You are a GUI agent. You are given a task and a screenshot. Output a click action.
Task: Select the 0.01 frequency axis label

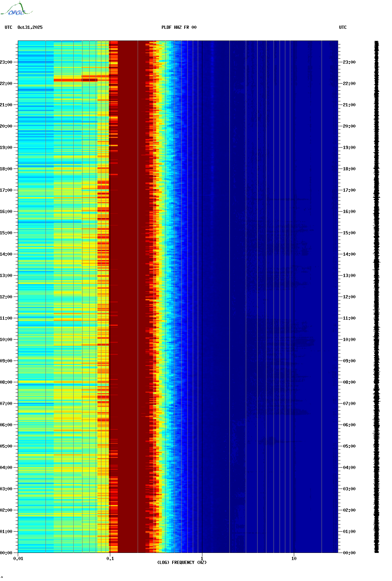pyautogui.click(x=18, y=559)
